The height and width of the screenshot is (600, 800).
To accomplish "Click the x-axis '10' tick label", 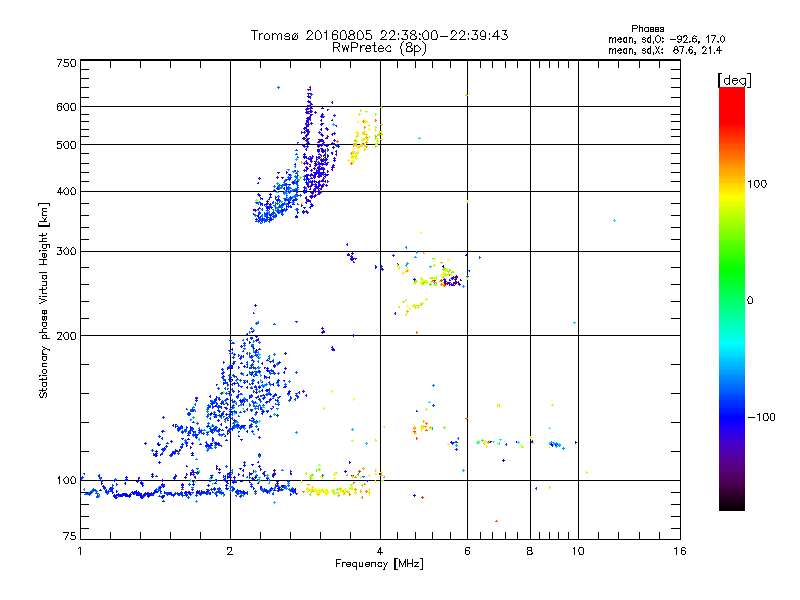I will 578,551.
